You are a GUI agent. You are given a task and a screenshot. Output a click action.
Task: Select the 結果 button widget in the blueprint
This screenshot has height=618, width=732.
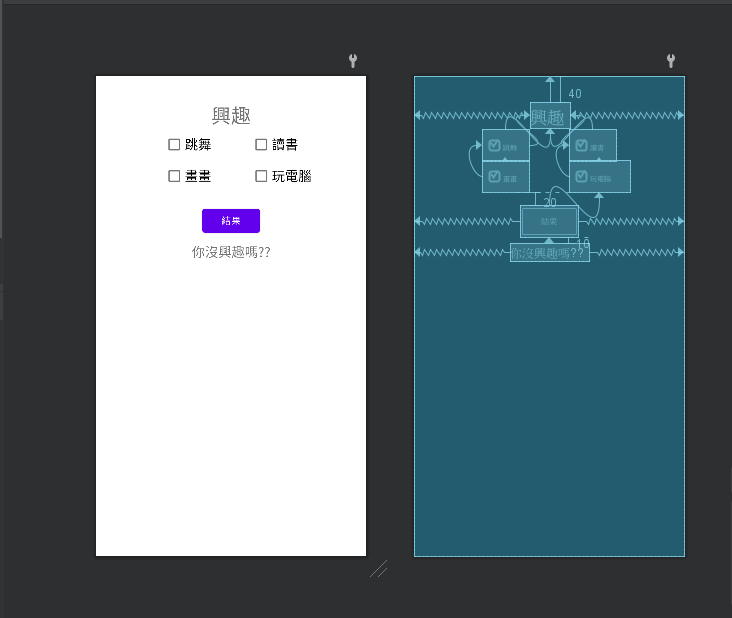[x=549, y=221]
